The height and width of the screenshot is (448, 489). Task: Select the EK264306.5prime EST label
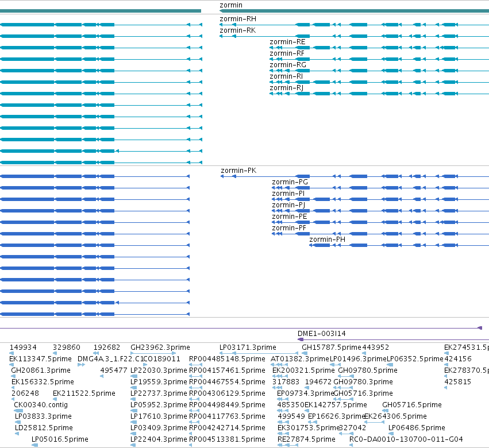coord(396,416)
